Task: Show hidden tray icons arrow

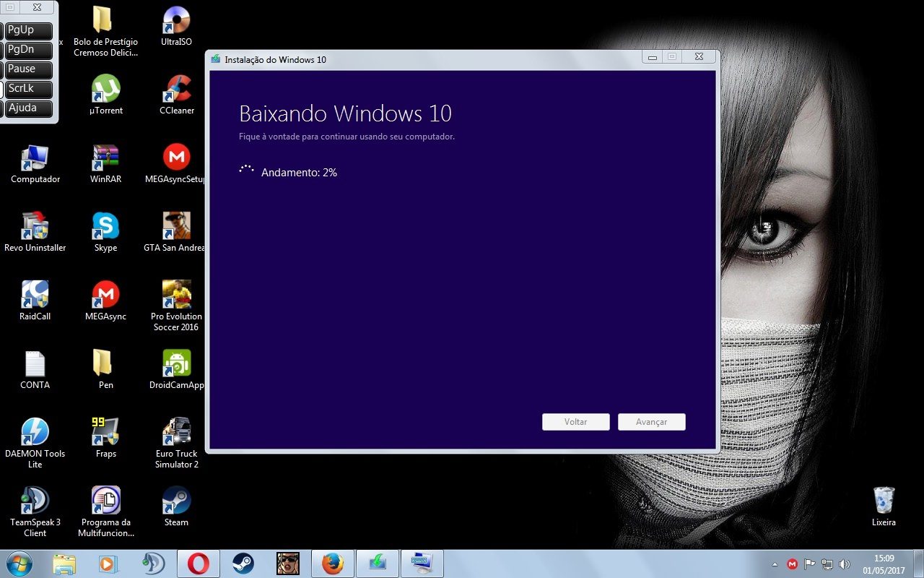Action: point(775,564)
